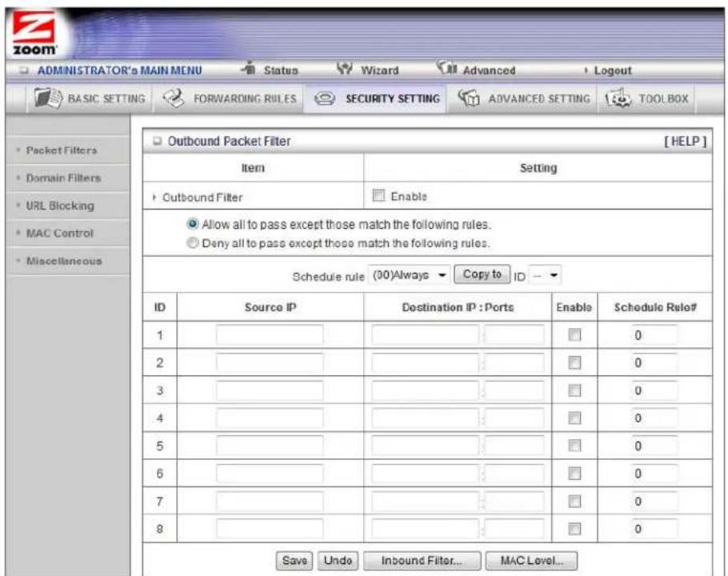728x576 pixels.
Task: Tick Enable checkbox for rule ID 5
Action: coord(574,446)
